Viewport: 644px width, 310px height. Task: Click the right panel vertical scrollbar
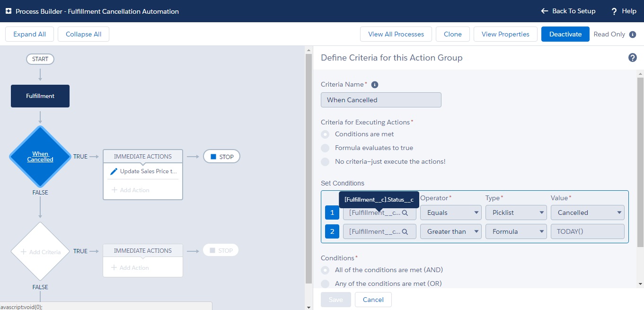(x=640, y=161)
